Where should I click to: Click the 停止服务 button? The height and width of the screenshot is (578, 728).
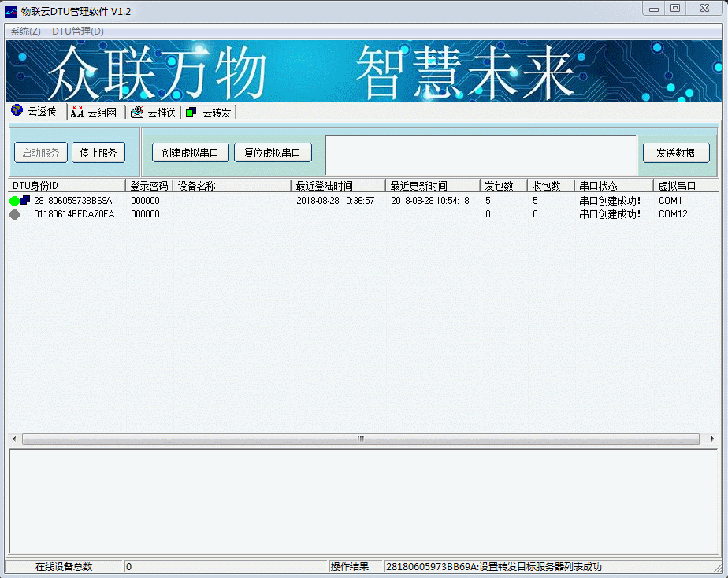(x=98, y=153)
